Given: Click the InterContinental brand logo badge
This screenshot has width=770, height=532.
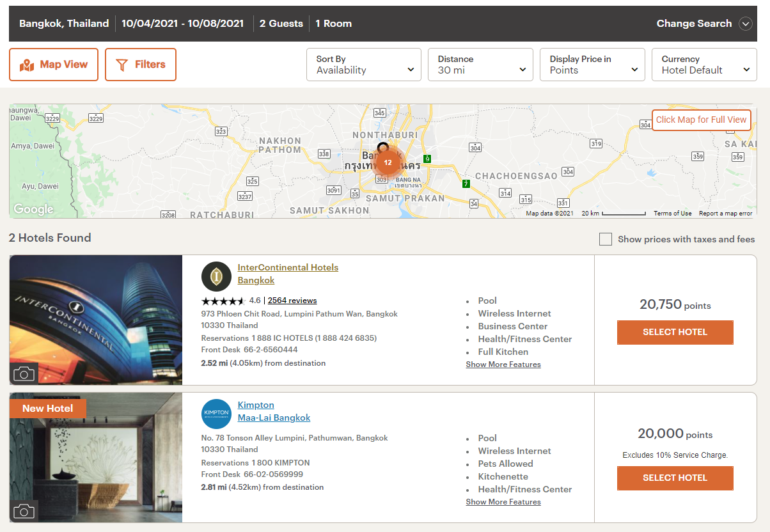Looking at the screenshot, I should (x=216, y=276).
